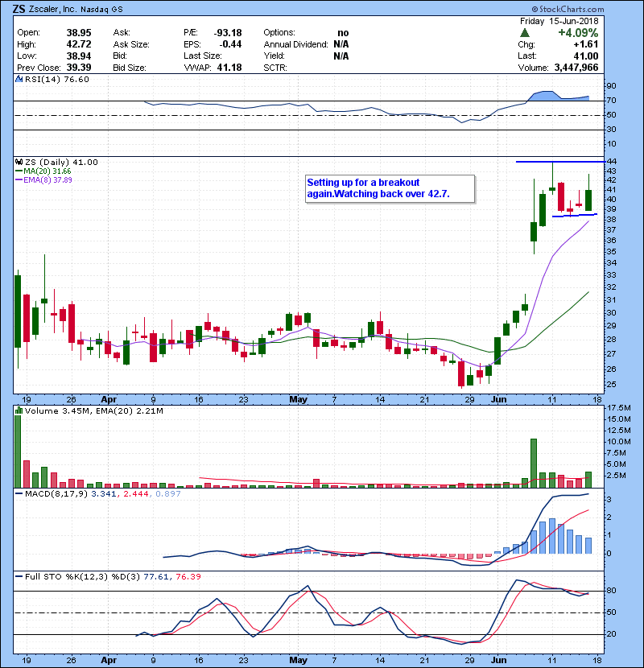Click the green up-triangle beside +4.09%

point(525,33)
